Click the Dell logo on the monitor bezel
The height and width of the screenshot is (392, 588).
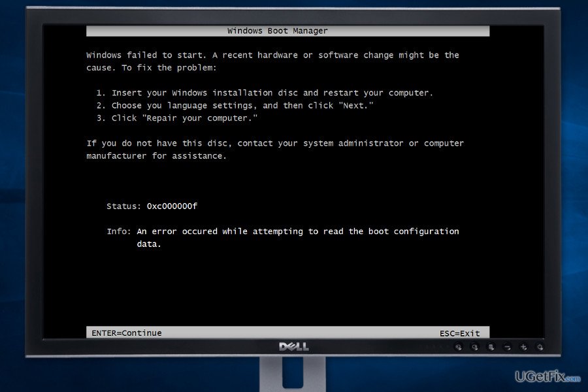(293, 347)
